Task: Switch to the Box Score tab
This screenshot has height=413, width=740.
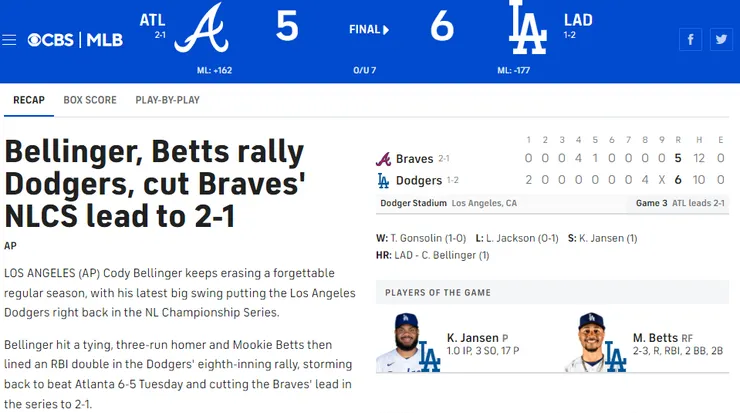Action: [90, 100]
